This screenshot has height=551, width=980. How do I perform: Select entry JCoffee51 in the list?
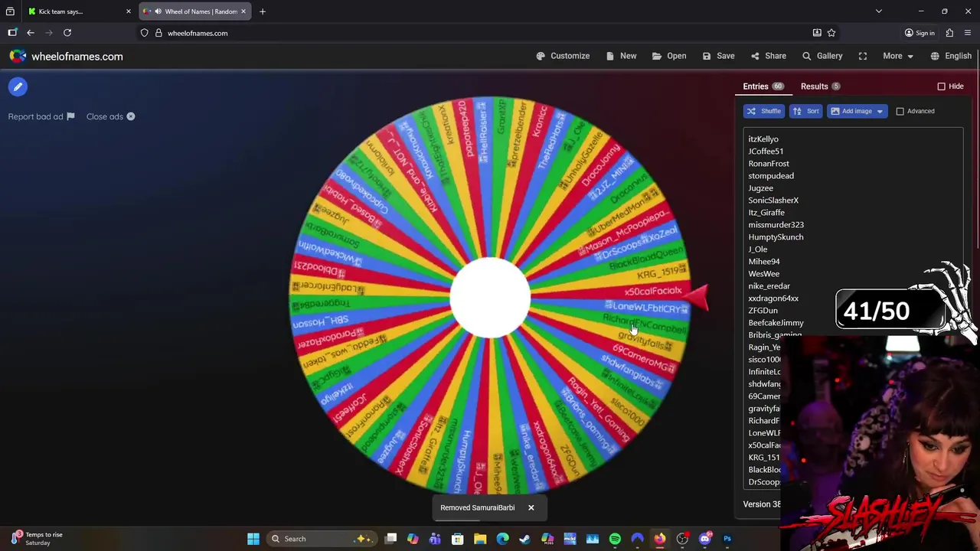coord(766,152)
